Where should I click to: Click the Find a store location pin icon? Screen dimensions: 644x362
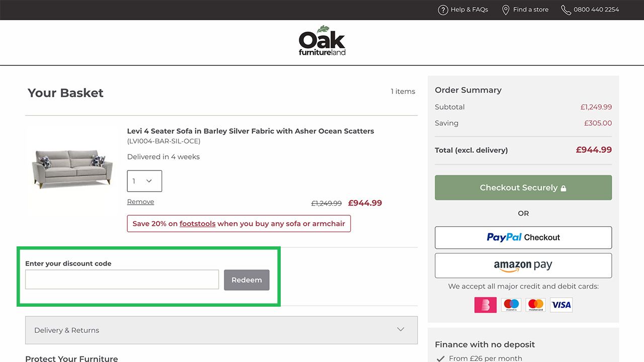pyautogui.click(x=506, y=10)
